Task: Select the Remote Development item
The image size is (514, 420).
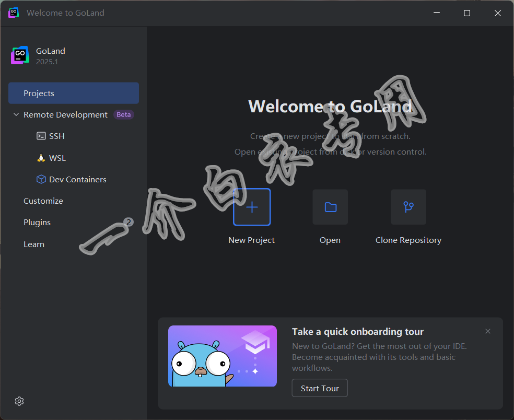Action: point(65,114)
